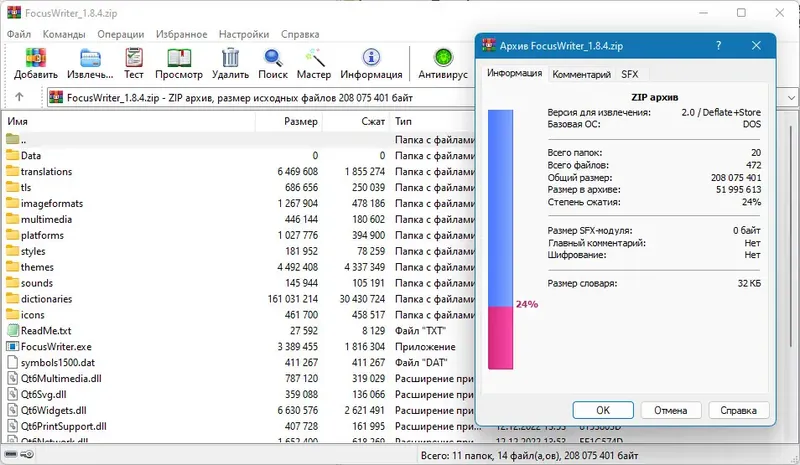Click the Справка button in dialog
This screenshot has height=465, width=800.
738,410
